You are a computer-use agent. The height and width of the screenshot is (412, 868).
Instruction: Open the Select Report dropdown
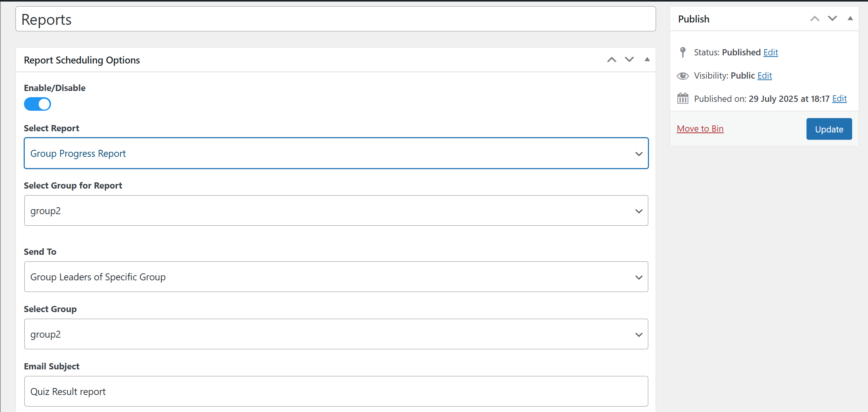click(x=336, y=153)
